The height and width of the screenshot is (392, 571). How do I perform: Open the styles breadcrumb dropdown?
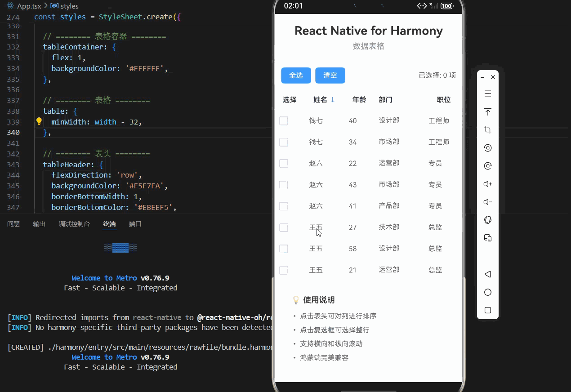(69, 6)
